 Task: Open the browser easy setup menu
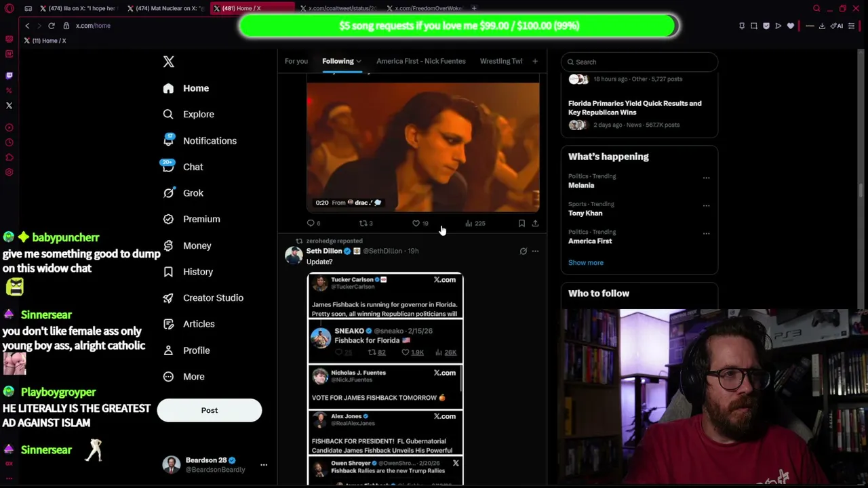851,26
